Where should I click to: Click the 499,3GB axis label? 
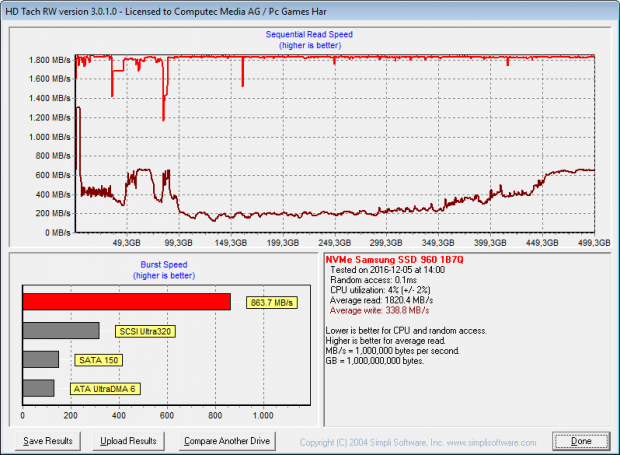tap(593, 242)
